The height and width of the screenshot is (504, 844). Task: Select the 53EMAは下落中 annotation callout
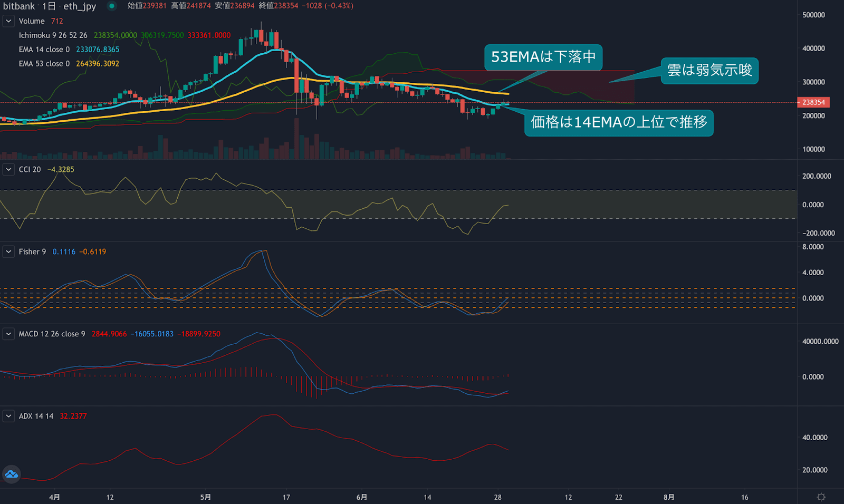click(x=544, y=57)
